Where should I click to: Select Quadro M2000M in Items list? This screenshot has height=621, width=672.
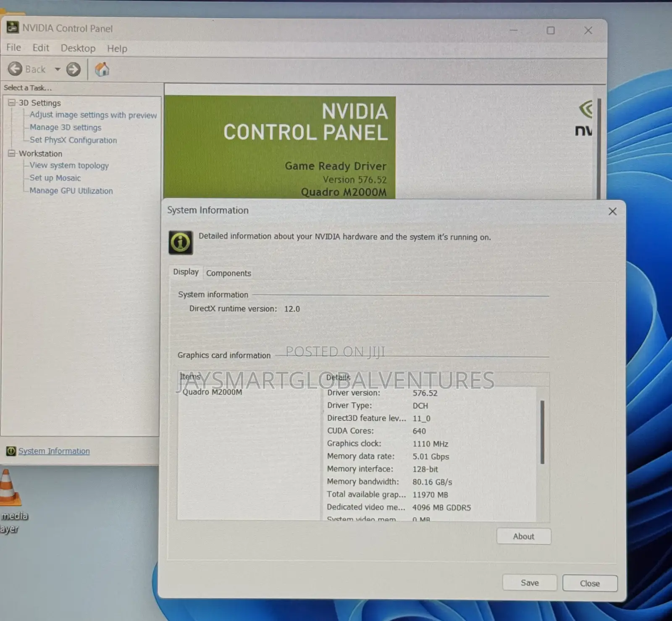tap(212, 392)
